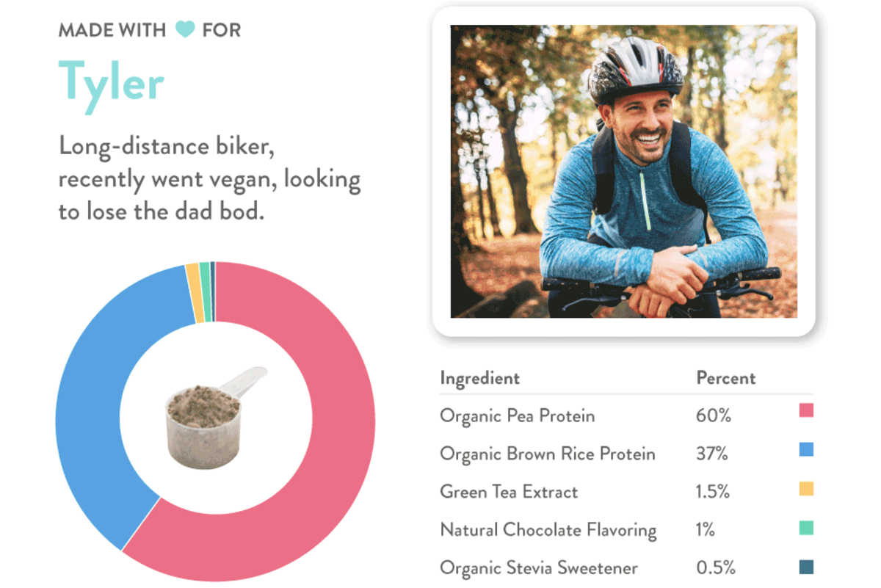Select the yellow Green Tea Extract swatch

(806, 488)
